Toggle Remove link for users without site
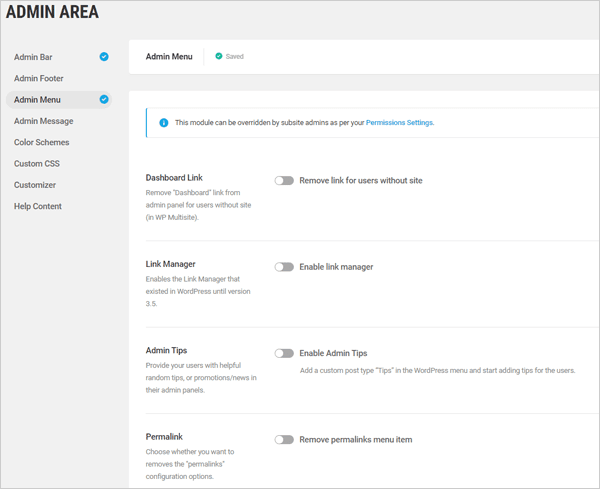The height and width of the screenshot is (489, 600). (284, 181)
